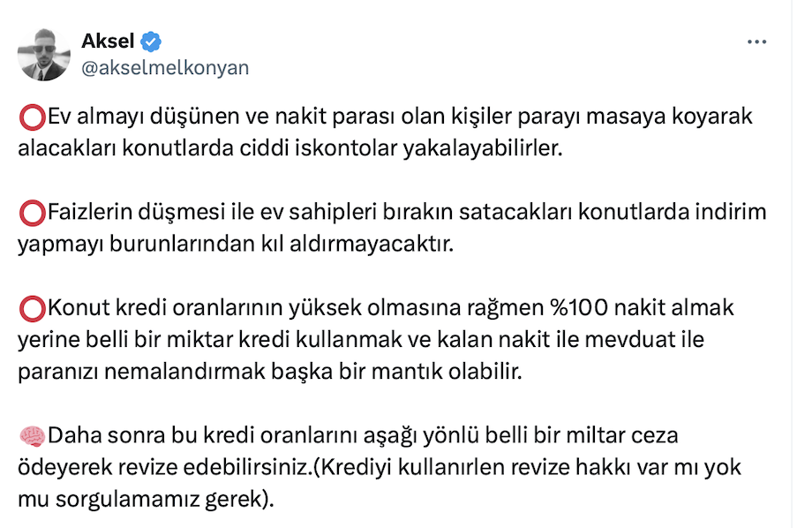Click the display name Aksel
Viewport: 812px width, 528px height.
106,41
